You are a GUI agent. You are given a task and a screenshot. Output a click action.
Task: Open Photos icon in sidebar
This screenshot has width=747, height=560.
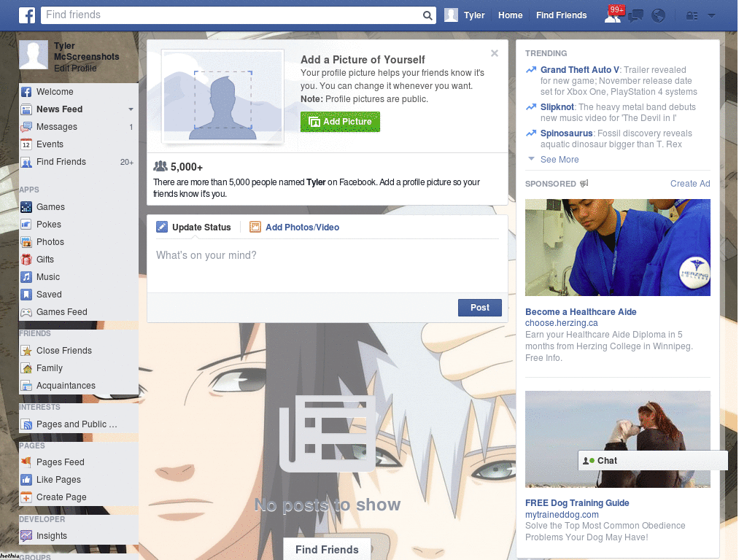point(26,242)
